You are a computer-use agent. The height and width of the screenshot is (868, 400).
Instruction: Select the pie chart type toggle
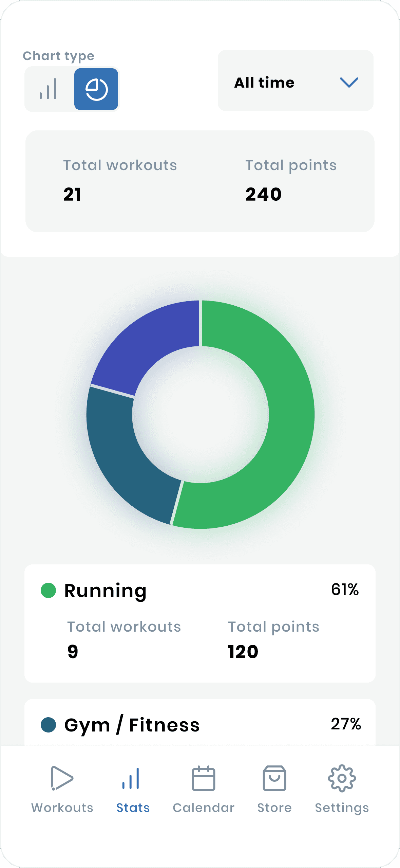tap(96, 89)
